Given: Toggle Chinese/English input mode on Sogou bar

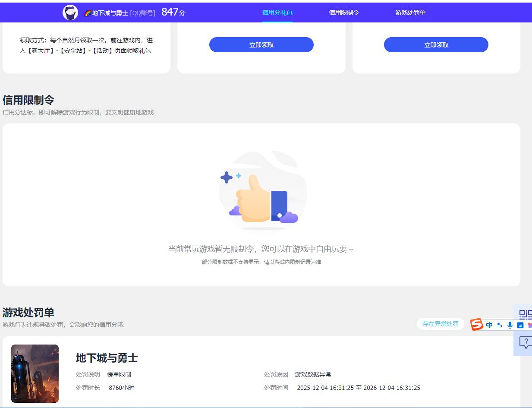Looking at the screenshot, I should (x=489, y=325).
